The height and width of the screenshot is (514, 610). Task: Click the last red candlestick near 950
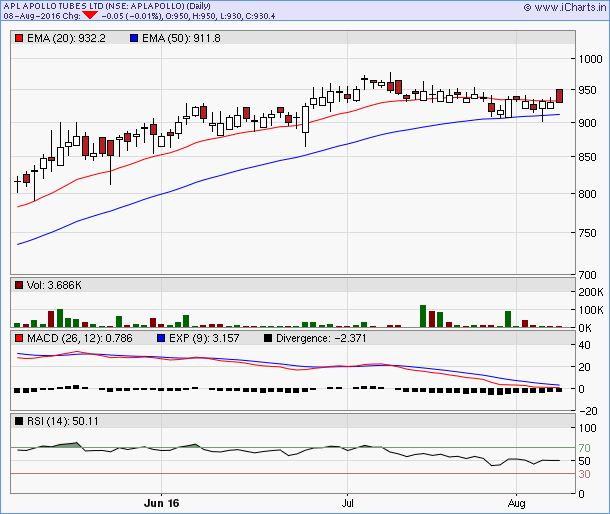tap(559, 96)
